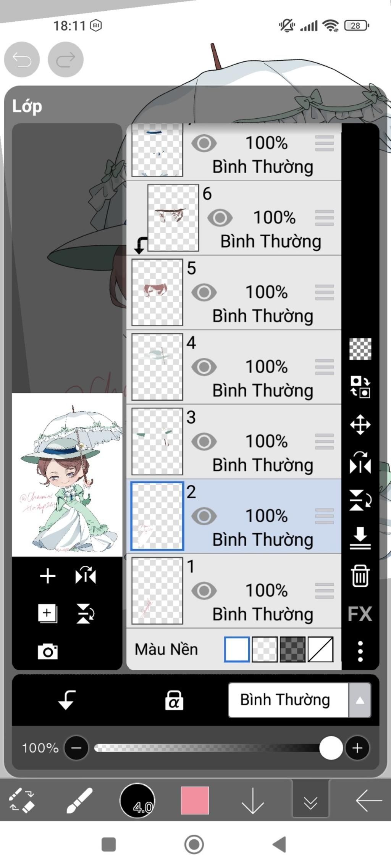
Task: Tap the camera icon to import photo
Action: (48, 651)
